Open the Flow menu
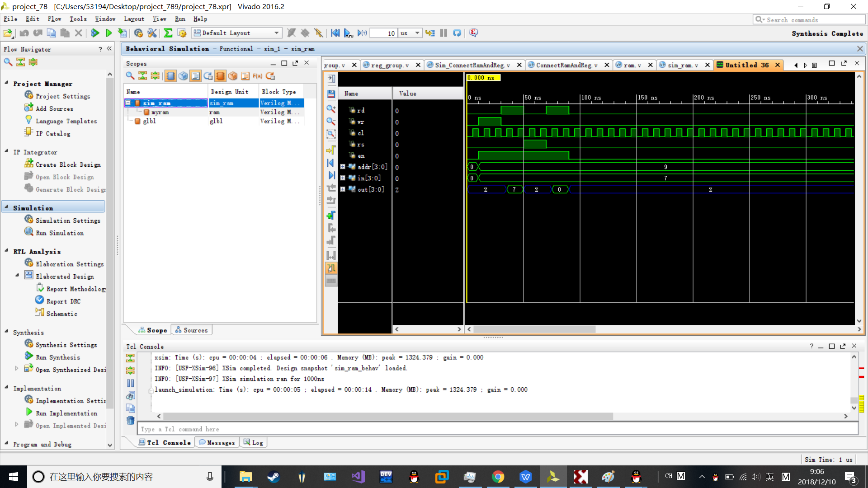 pos(54,19)
